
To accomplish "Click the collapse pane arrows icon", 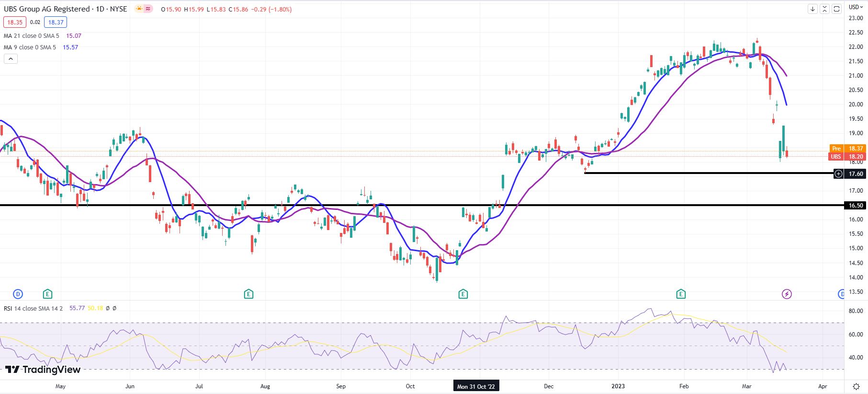I will tap(824, 9).
